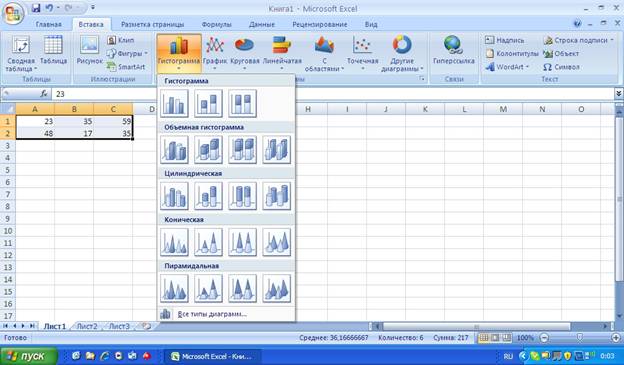
Task: Open the WordArt tool
Action: tap(507, 67)
